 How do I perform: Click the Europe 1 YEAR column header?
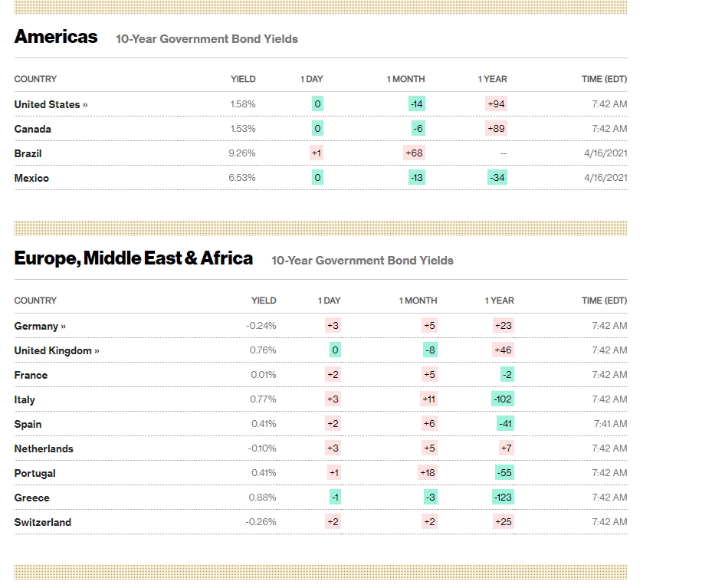click(x=499, y=301)
